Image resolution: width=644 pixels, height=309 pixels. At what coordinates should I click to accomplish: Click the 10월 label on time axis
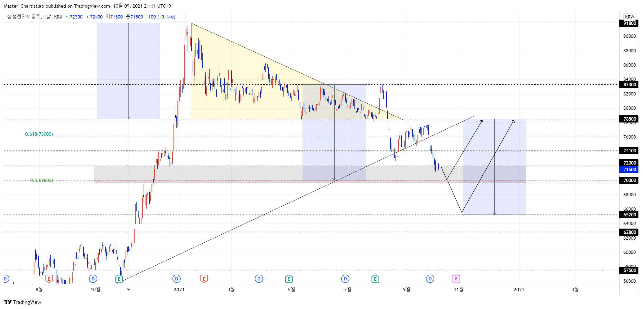(x=95, y=290)
